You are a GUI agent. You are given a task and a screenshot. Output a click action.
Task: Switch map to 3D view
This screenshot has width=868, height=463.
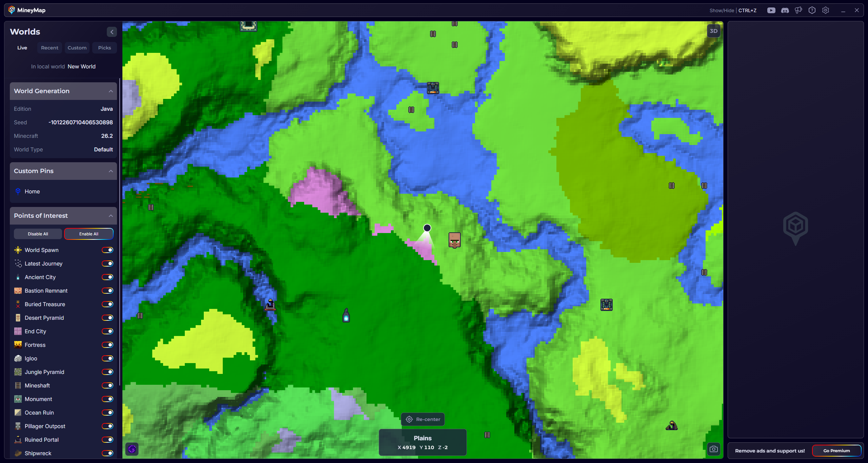click(x=713, y=31)
